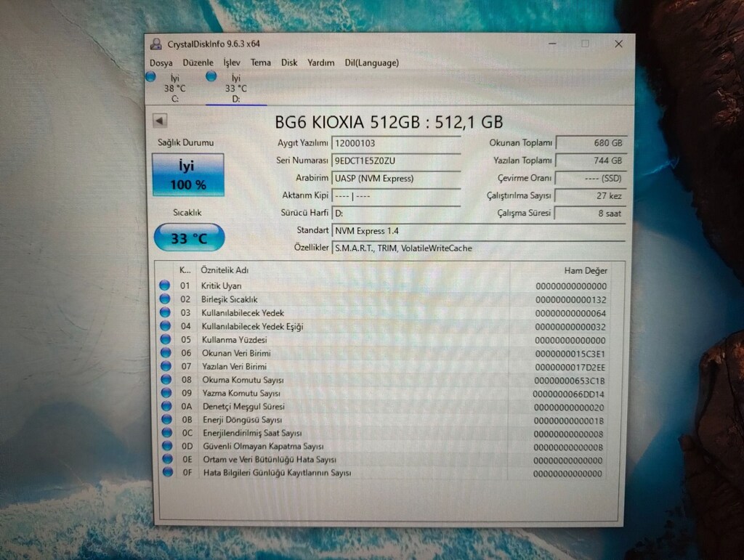Click the status dot of Denetçi Meşgul Süresi row
Image resolution: width=744 pixels, height=560 pixels.
pyautogui.click(x=166, y=406)
